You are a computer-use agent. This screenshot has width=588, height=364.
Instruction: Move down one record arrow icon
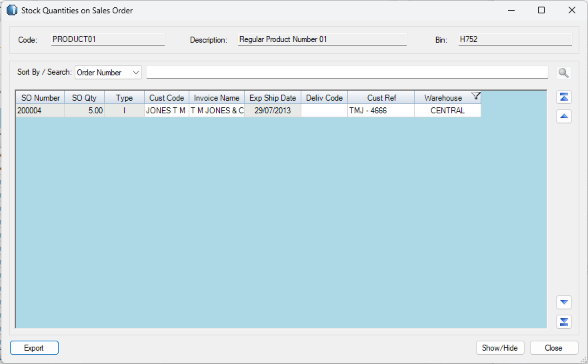point(563,302)
